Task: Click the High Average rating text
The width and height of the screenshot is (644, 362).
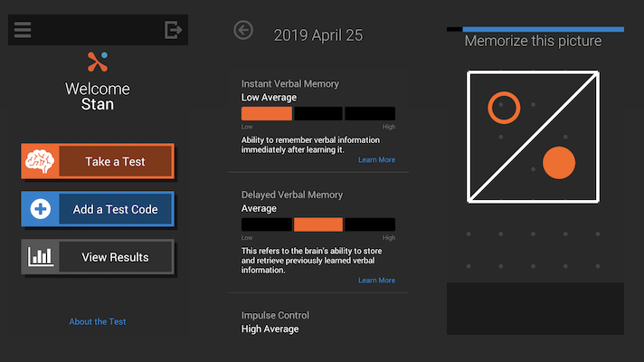Action: (x=270, y=329)
